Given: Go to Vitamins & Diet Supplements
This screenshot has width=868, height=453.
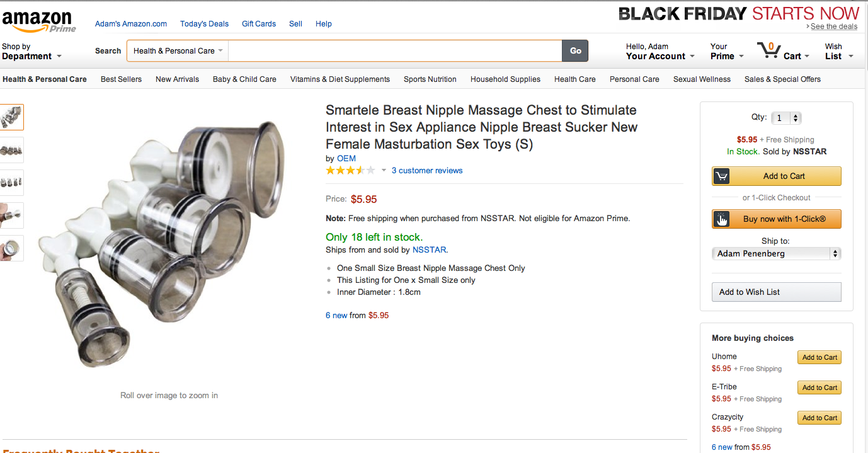Looking at the screenshot, I should point(340,79).
